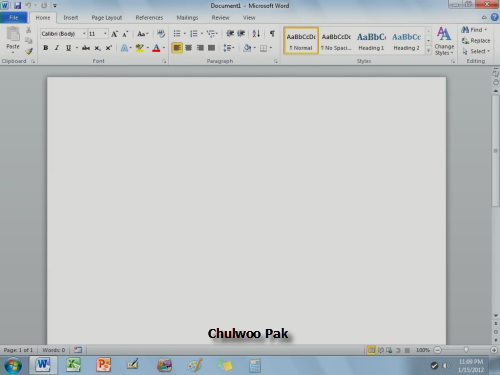This screenshot has width=500, height=375.
Task: Switch to the Review tab
Action: pos(220,18)
